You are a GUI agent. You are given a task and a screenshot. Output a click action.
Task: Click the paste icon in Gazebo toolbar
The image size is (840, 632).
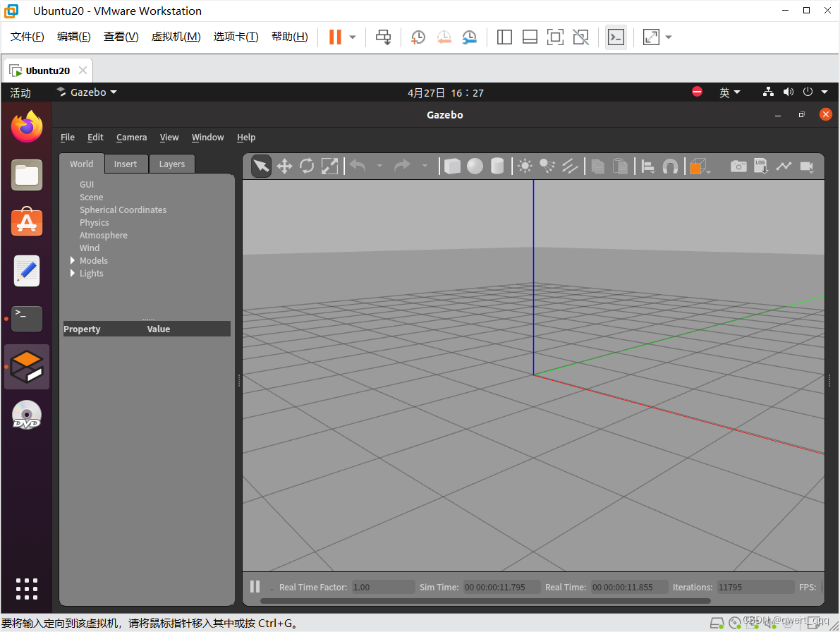(x=620, y=166)
